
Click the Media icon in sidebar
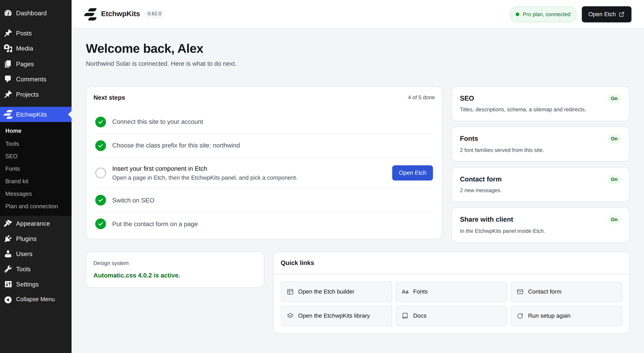tap(8, 48)
